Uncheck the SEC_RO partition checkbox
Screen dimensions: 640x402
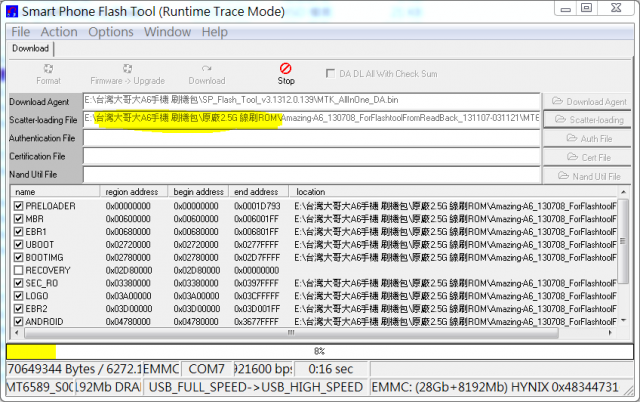[x=18, y=283]
